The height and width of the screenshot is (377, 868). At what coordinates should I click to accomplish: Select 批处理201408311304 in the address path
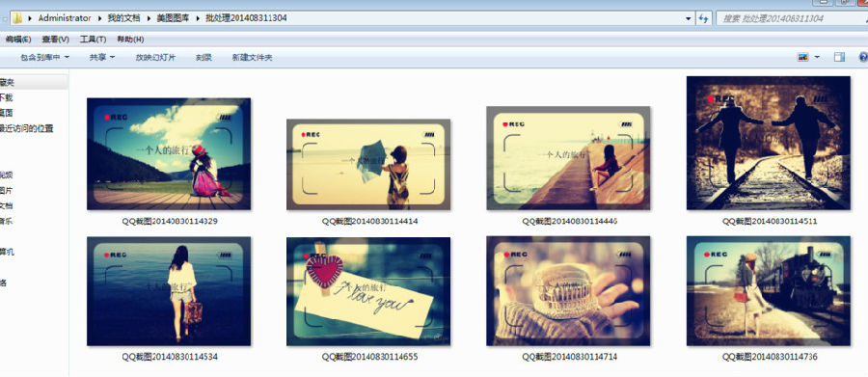246,18
